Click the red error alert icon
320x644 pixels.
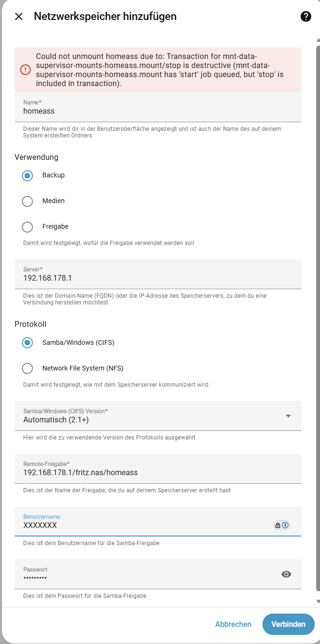[25, 70]
